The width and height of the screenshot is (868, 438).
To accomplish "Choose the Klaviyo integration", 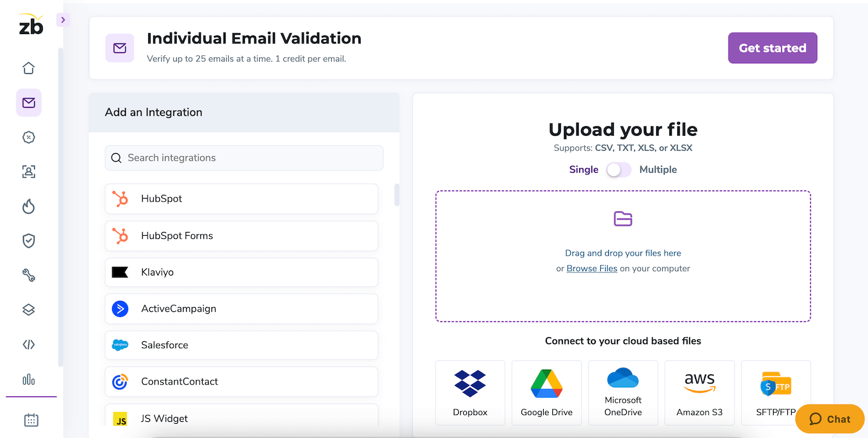I will point(241,272).
